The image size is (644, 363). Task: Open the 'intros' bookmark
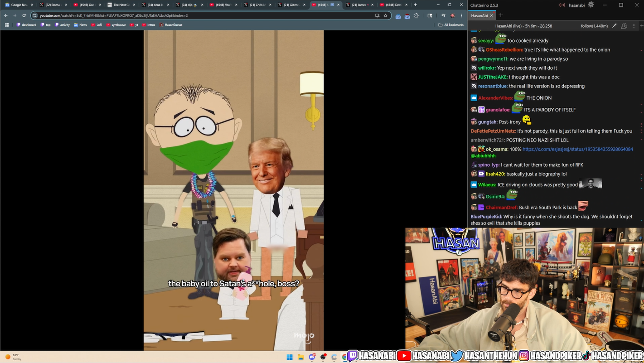point(149,25)
